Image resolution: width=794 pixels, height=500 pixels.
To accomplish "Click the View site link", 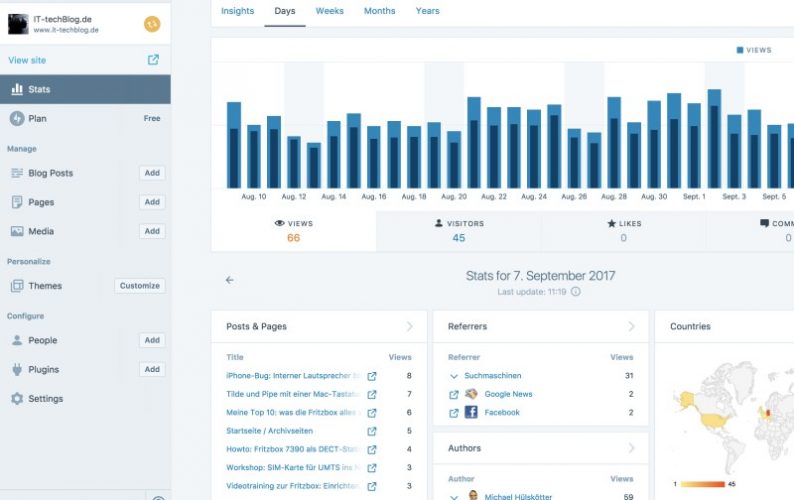I will 27,60.
